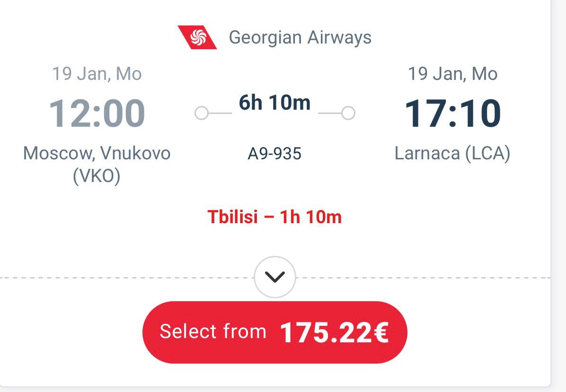This screenshot has width=566, height=392.
Task: Click the 6h 10m flight duration
Action: click(274, 103)
